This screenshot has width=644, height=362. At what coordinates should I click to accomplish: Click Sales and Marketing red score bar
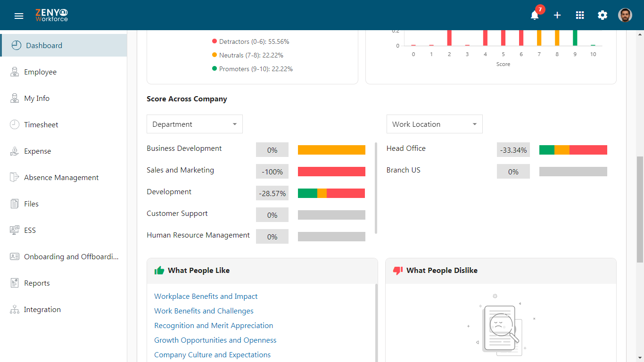(x=331, y=172)
